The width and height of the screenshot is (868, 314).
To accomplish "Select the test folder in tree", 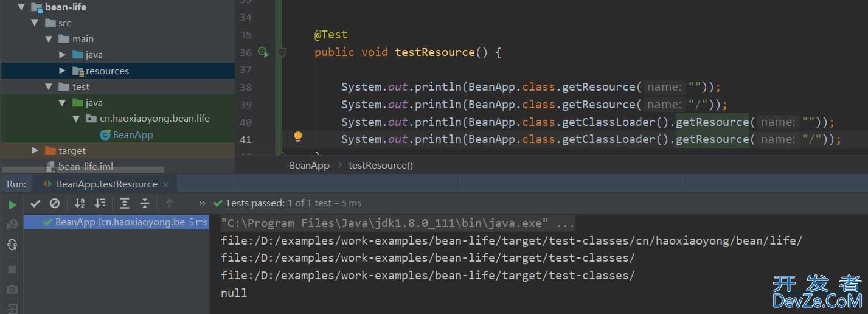I will click(x=81, y=87).
